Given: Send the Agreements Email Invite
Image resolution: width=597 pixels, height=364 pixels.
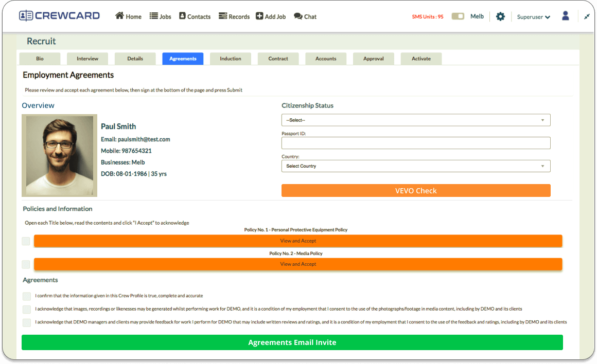Looking at the screenshot, I should pyautogui.click(x=292, y=342).
